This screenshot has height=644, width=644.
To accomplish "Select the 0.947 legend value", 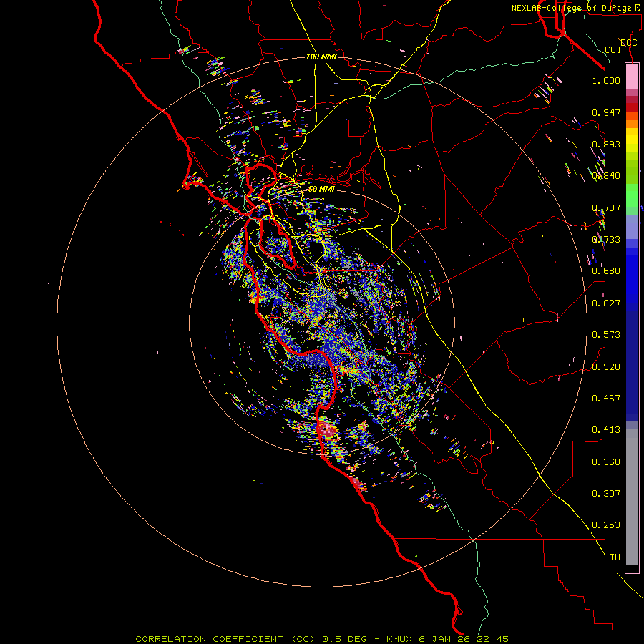I will point(606,112).
